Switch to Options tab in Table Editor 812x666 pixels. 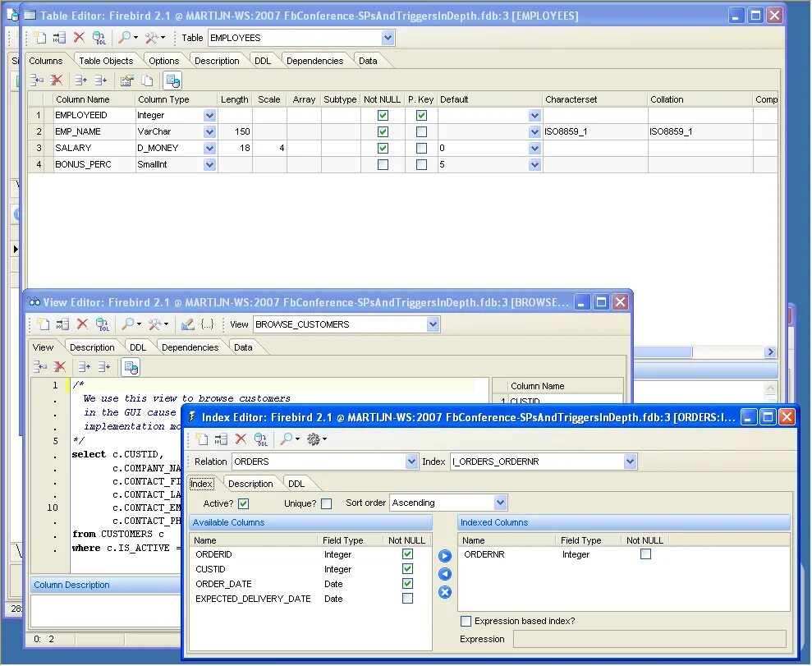click(163, 61)
